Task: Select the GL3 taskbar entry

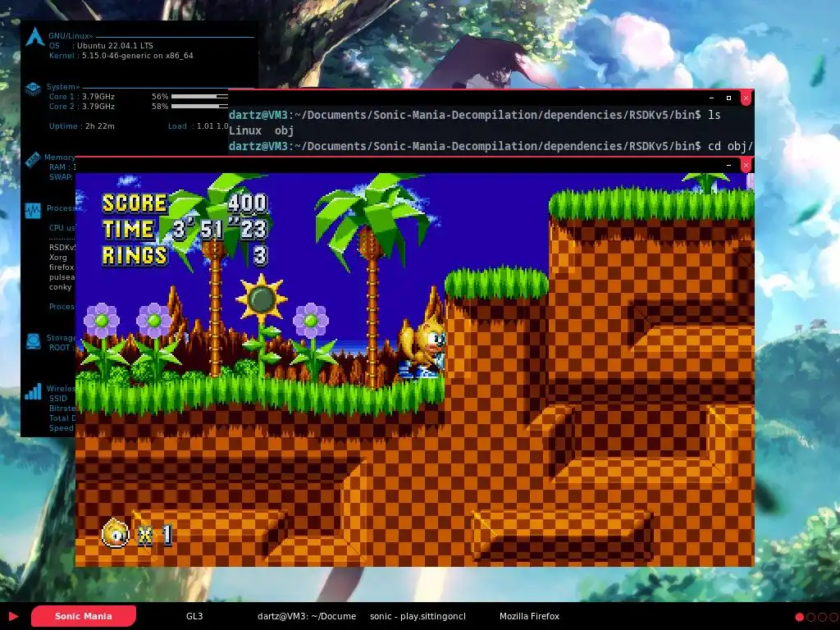Action: tap(194, 616)
